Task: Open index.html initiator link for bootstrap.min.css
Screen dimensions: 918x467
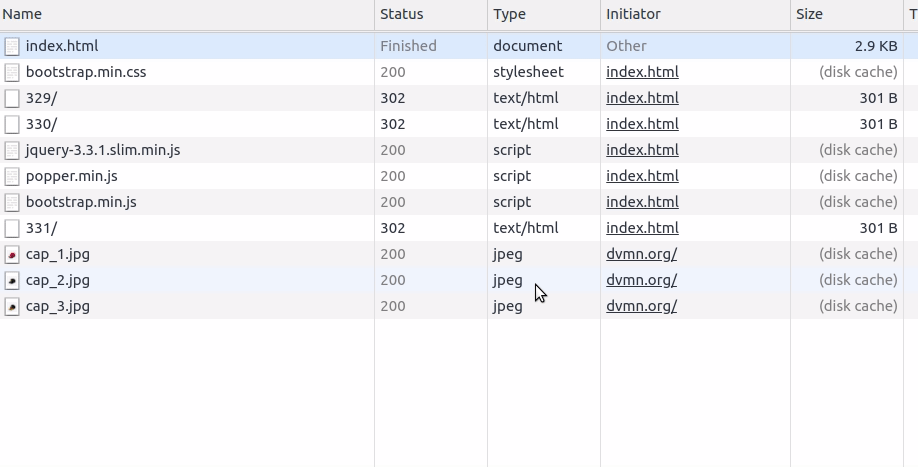Action: pyautogui.click(x=642, y=72)
